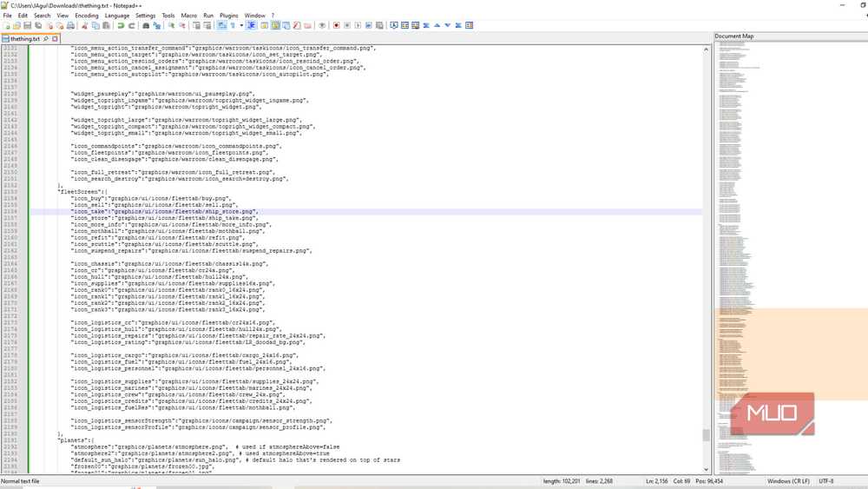The width and height of the screenshot is (868, 489).
Task: Click the Zoom In toolbar icon
Action: pos(172,25)
